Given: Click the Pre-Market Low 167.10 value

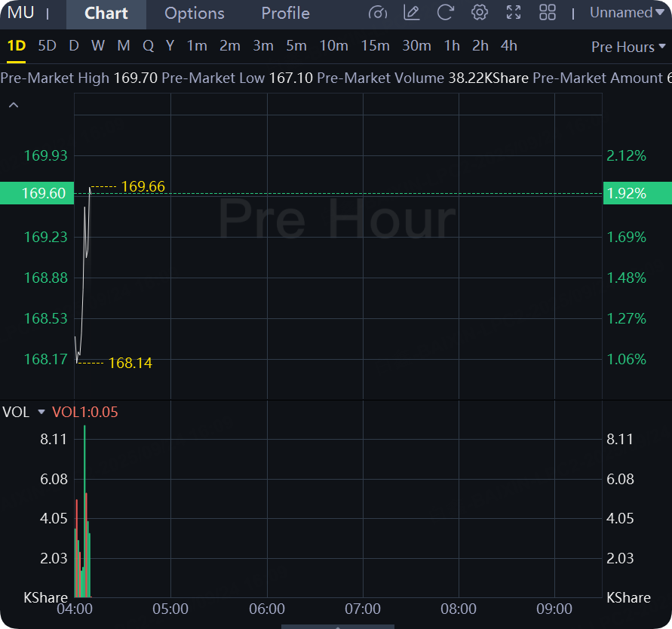Looking at the screenshot, I should coord(291,78).
